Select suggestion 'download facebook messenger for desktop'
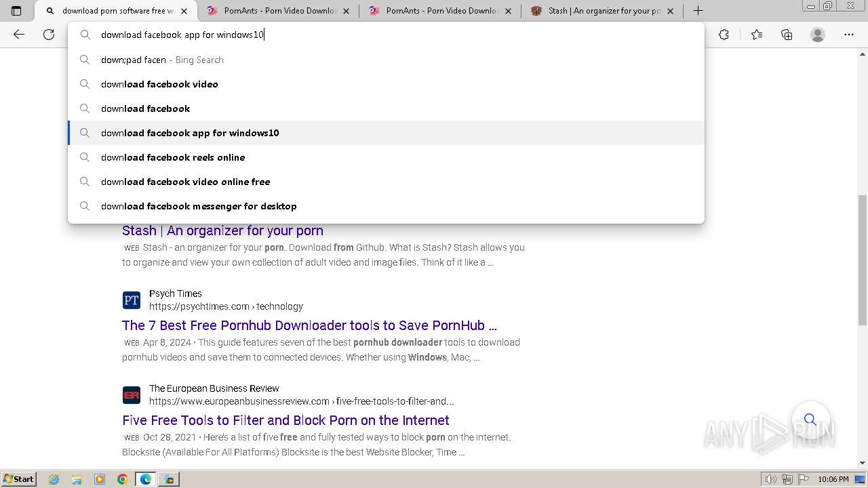The width and height of the screenshot is (868, 488). (387, 206)
